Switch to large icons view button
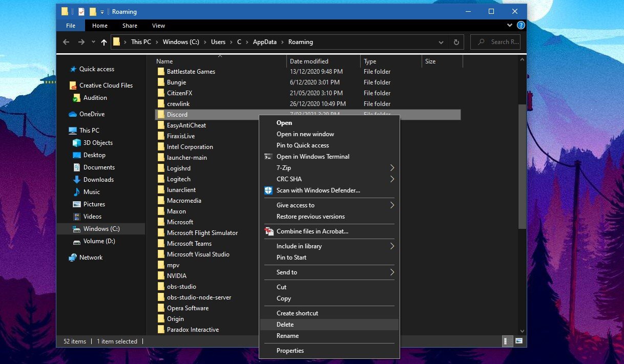 tap(519, 341)
